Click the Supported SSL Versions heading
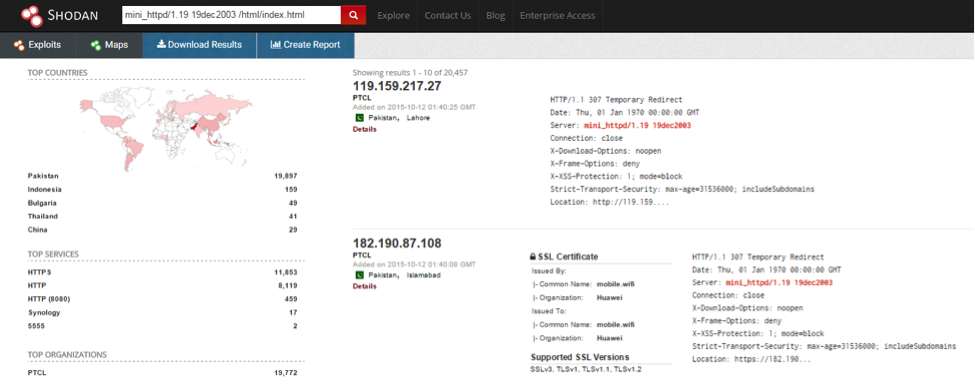The width and height of the screenshot is (975, 384). pyautogui.click(x=580, y=357)
